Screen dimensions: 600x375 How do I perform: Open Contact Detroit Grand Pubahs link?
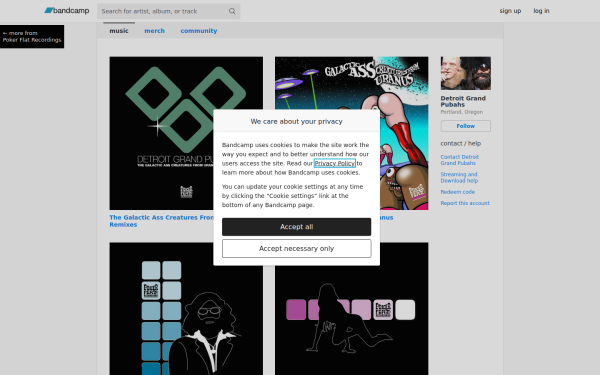coord(460,160)
